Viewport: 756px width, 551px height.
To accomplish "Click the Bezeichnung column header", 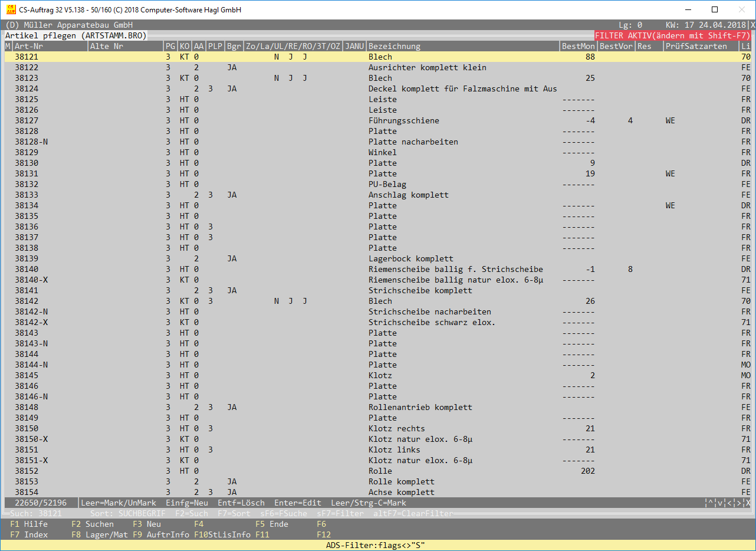I will 395,46.
